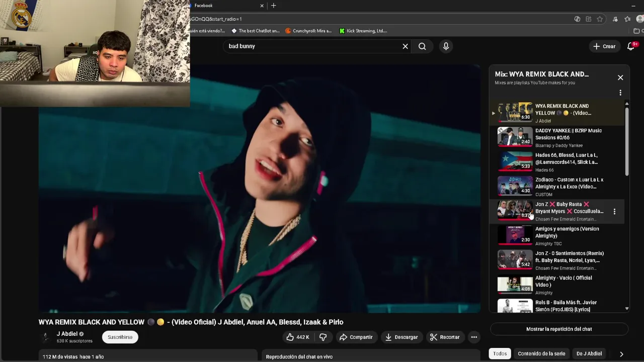Click the Crear button

pos(604,46)
